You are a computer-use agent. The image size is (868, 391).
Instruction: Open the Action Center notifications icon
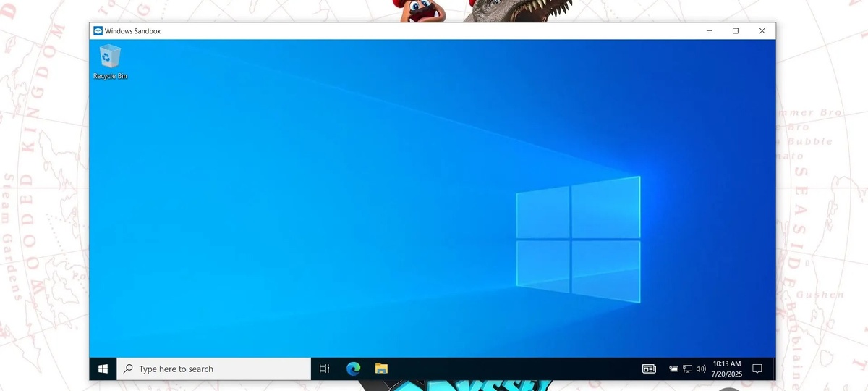point(757,369)
